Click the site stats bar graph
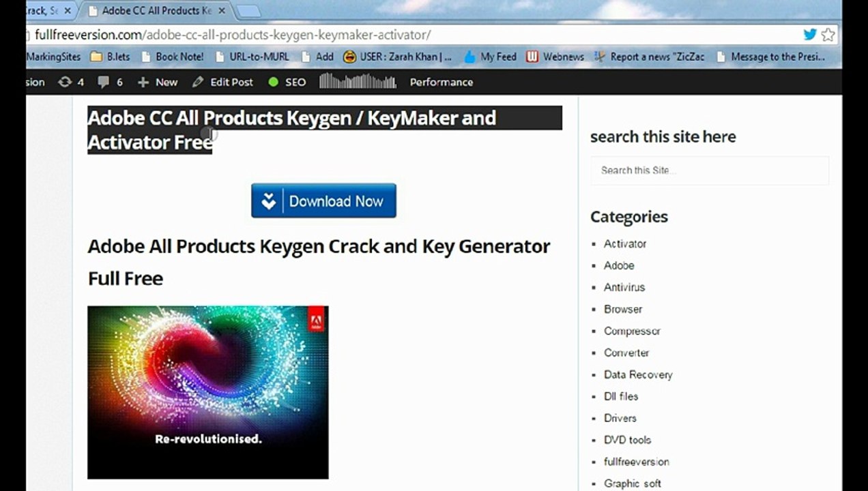 (358, 82)
